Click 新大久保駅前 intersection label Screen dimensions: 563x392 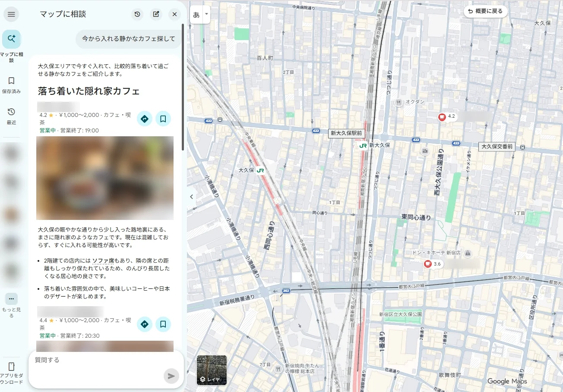coord(347,134)
